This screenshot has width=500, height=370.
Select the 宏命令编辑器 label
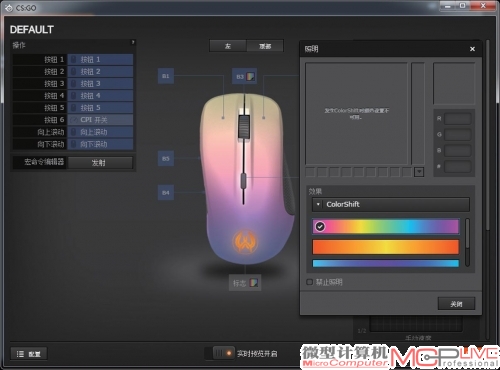(x=44, y=162)
